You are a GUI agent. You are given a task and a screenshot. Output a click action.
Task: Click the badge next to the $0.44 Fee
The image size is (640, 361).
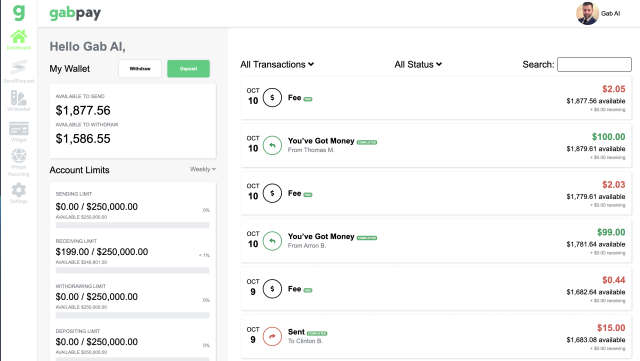pos(308,290)
